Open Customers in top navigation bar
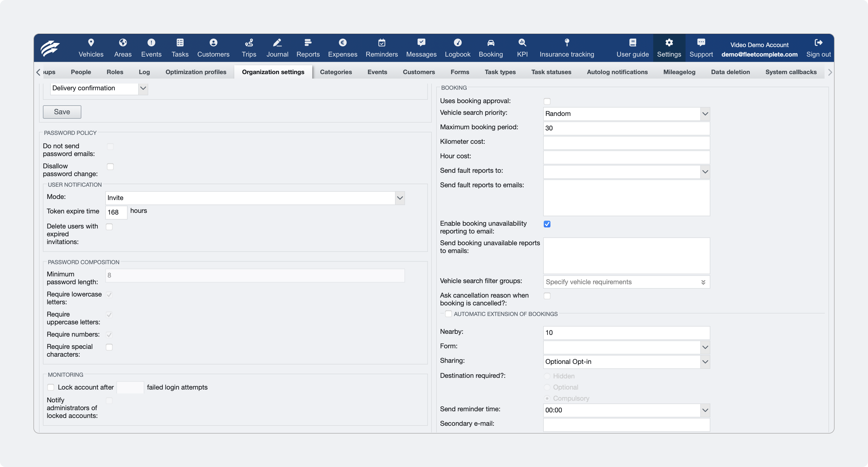 (213, 48)
